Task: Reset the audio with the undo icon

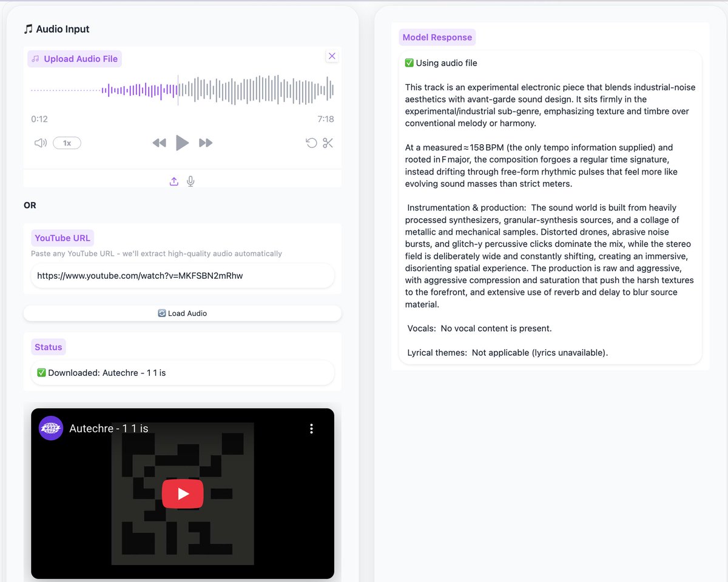Action: coord(311,143)
